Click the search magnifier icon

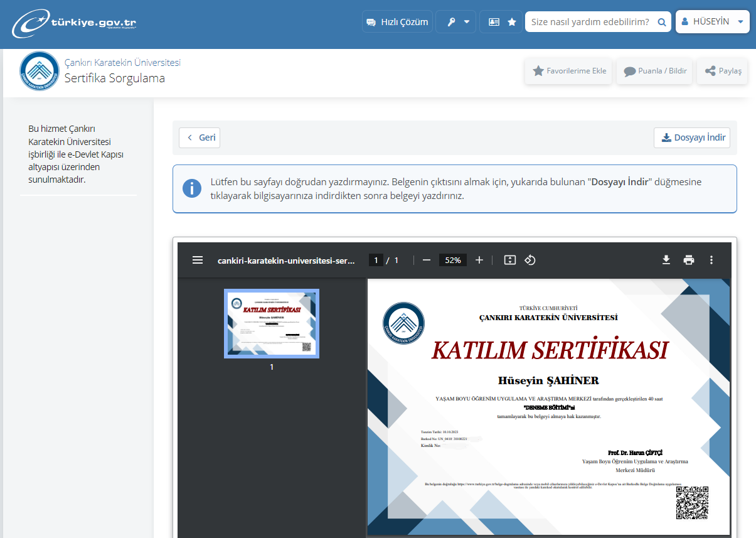click(x=661, y=22)
